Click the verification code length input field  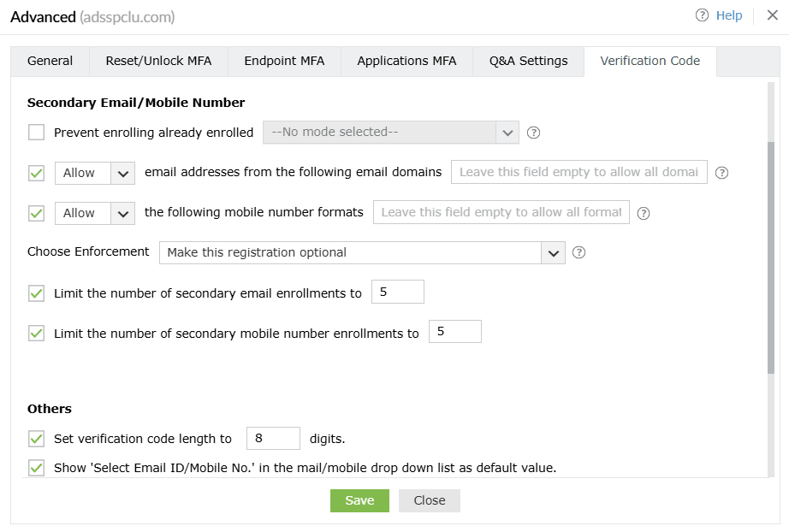[x=273, y=439]
